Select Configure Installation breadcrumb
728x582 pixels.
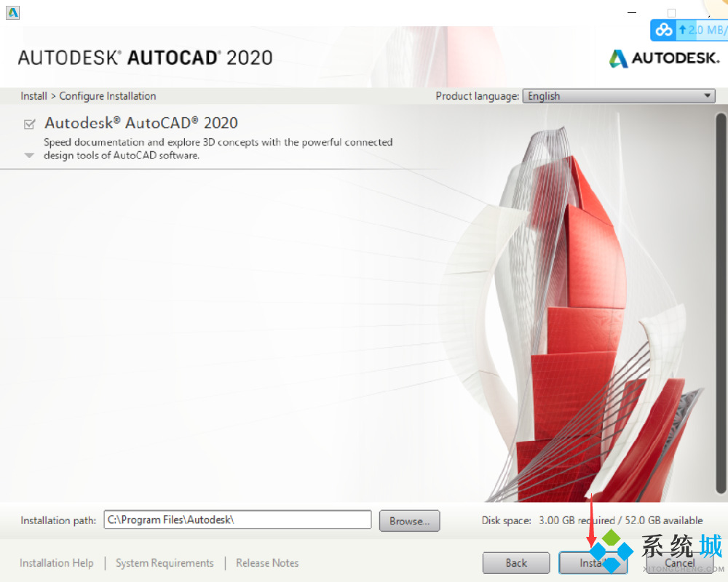(x=108, y=96)
